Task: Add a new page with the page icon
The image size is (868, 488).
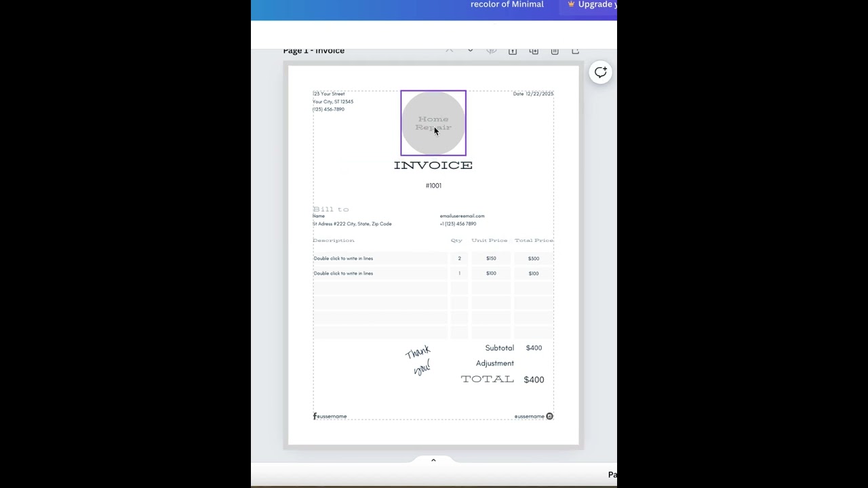Action: pos(576,51)
